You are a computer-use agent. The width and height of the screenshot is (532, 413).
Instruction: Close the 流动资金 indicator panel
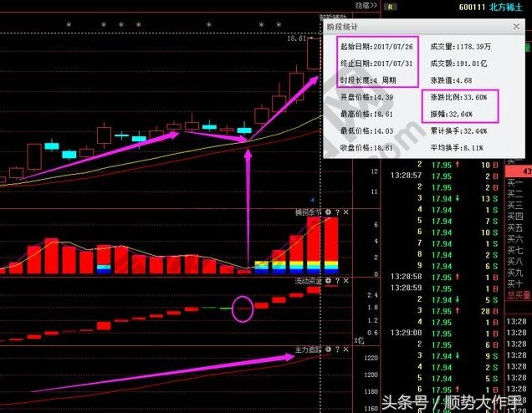(x=346, y=282)
